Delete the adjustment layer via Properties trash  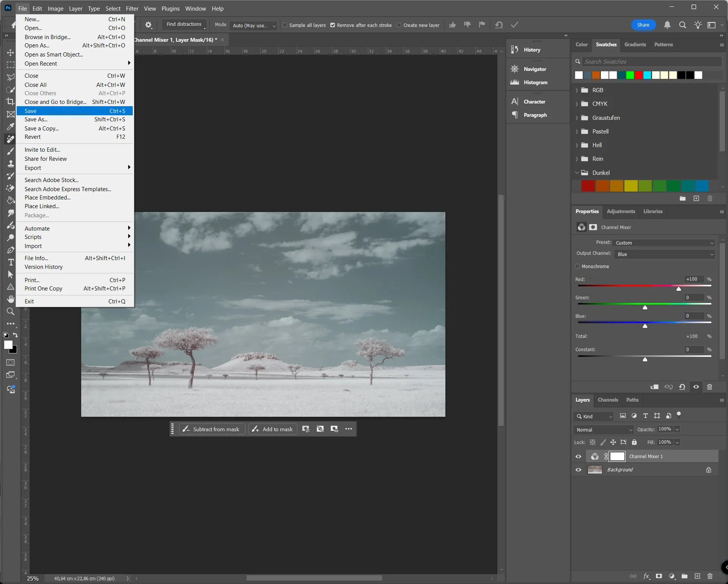pos(709,387)
